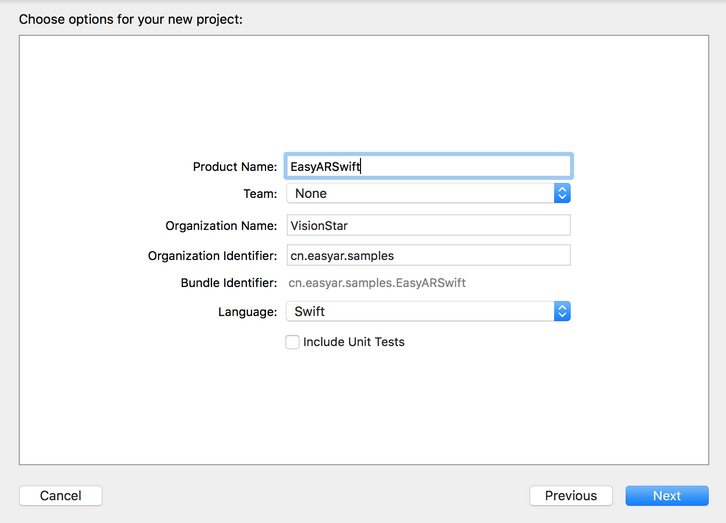Select the cn.easyar.samples.EasyARSwift bundle identifier text
The width and height of the screenshot is (726, 523).
377,283
